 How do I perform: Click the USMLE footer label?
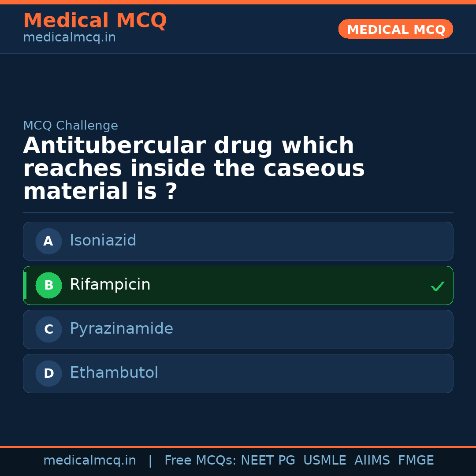click(324, 461)
